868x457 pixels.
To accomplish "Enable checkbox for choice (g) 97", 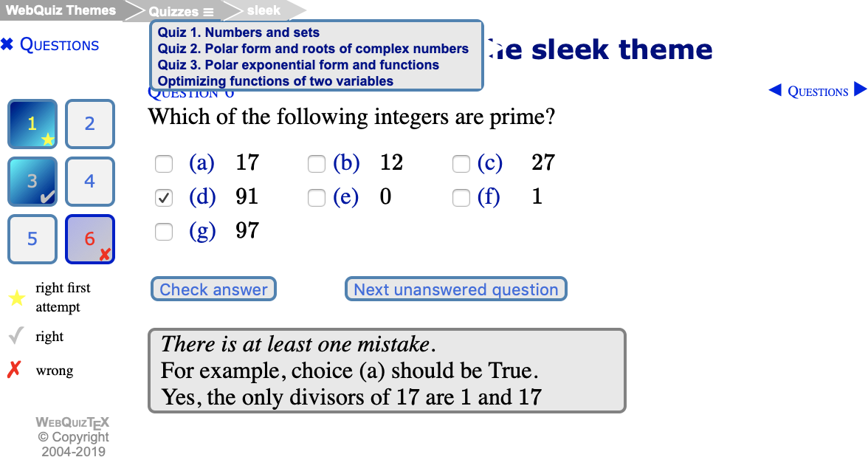I will click(x=164, y=232).
